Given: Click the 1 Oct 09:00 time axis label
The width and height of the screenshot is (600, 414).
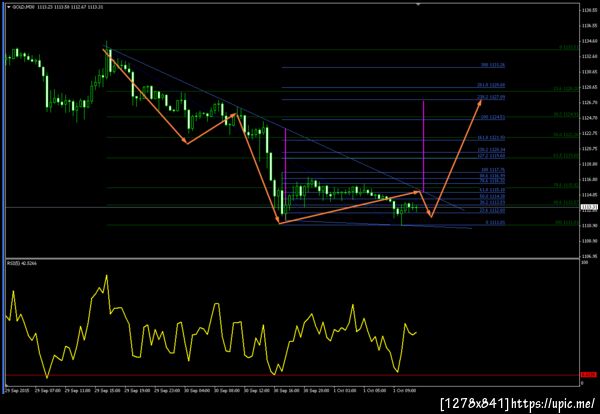Looking at the screenshot, I should coord(405,391).
